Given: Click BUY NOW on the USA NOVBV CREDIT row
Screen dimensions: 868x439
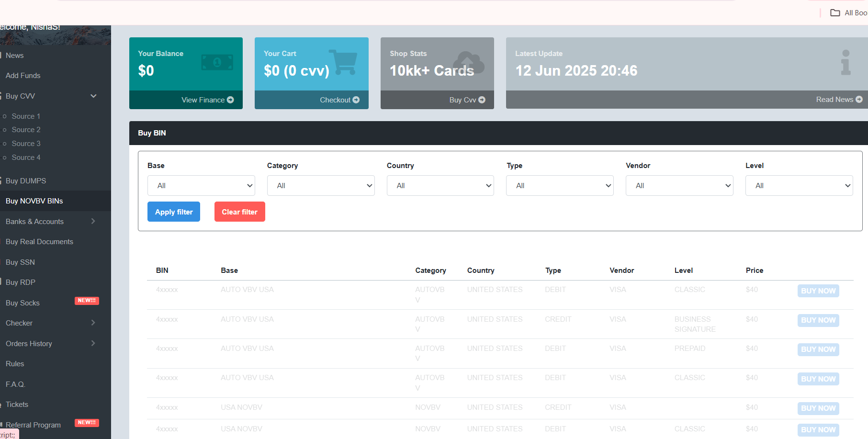Looking at the screenshot, I should (818, 408).
